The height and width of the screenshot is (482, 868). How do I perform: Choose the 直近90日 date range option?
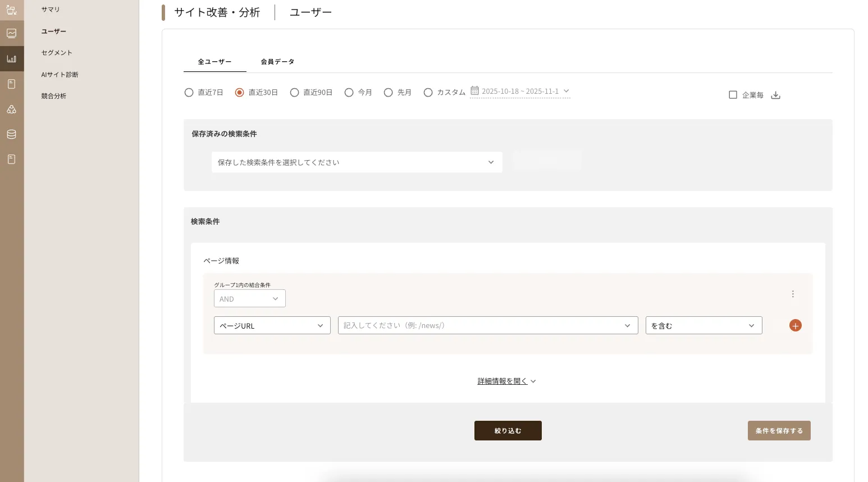tap(294, 93)
